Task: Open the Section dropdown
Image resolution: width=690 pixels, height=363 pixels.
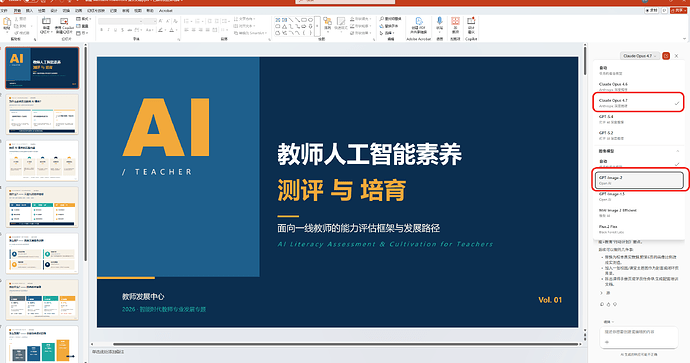Action: point(81,33)
